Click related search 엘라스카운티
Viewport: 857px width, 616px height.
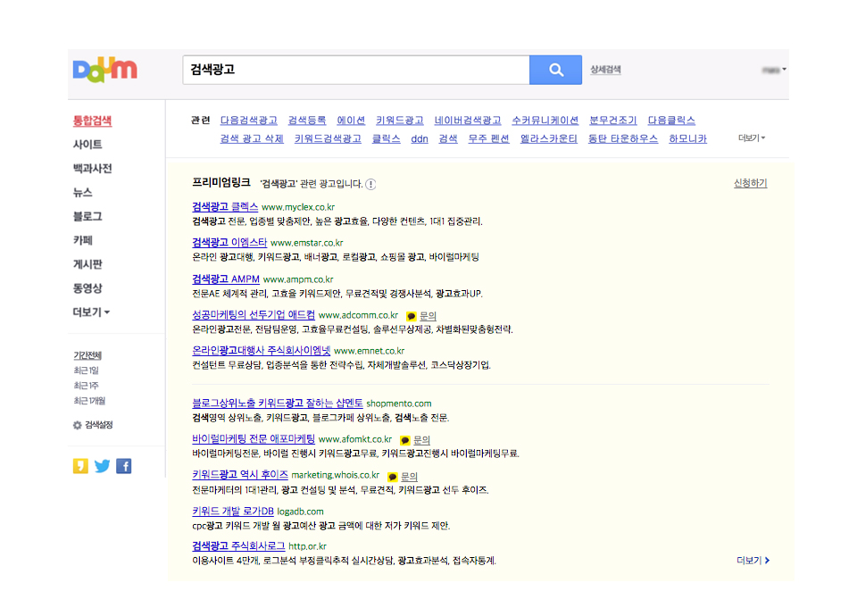click(549, 139)
